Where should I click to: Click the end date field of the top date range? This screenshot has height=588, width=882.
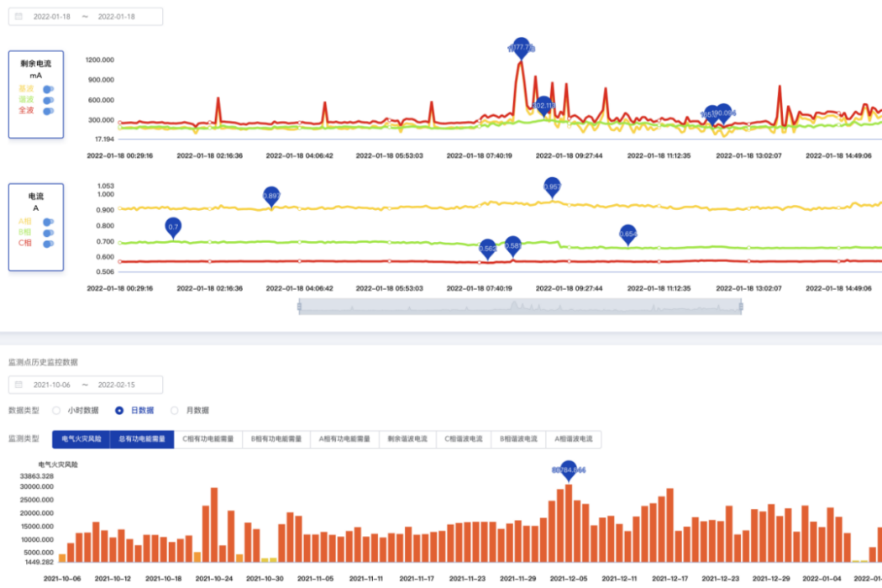(x=117, y=16)
